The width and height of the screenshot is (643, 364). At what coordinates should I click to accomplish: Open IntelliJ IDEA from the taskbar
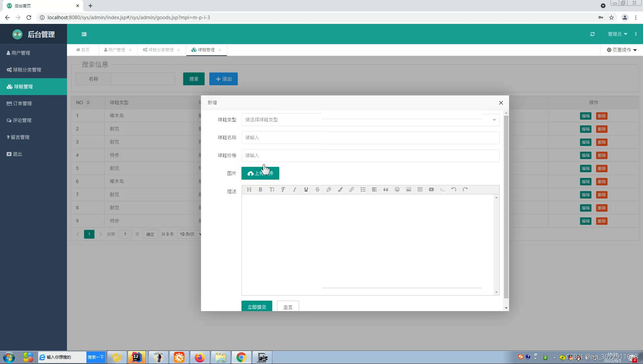[x=137, y=357]
